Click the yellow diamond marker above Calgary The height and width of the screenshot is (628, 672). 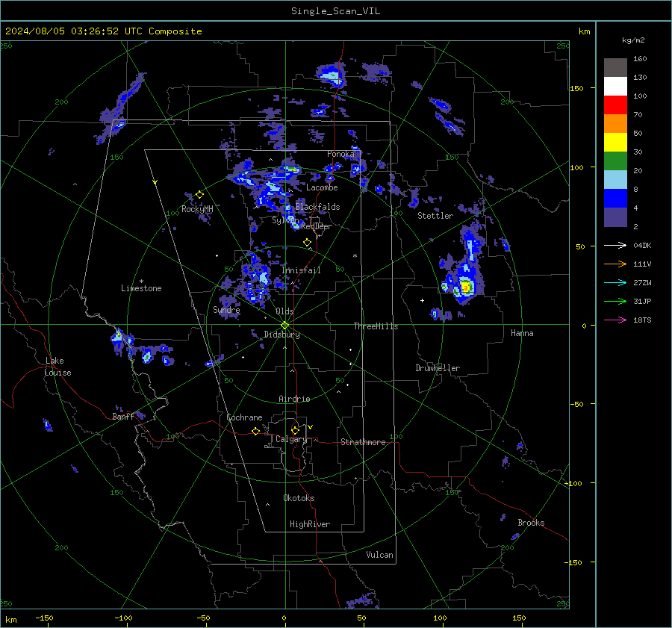[295, 430]
